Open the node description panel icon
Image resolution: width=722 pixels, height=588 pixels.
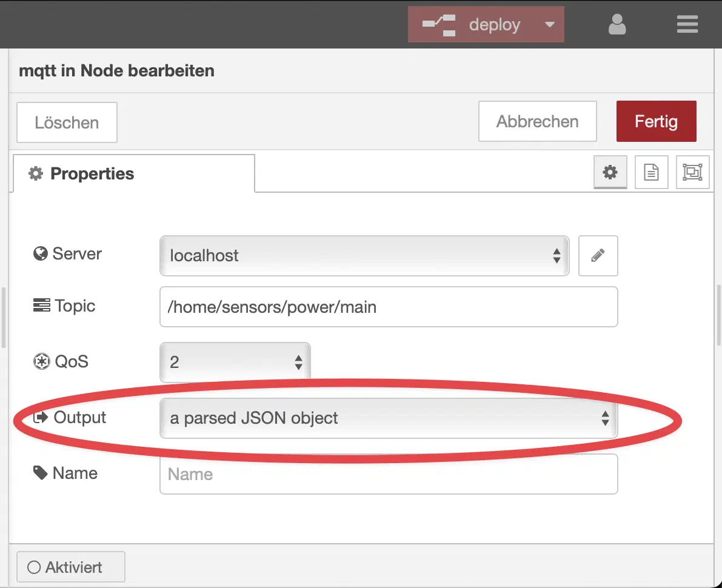651,172
